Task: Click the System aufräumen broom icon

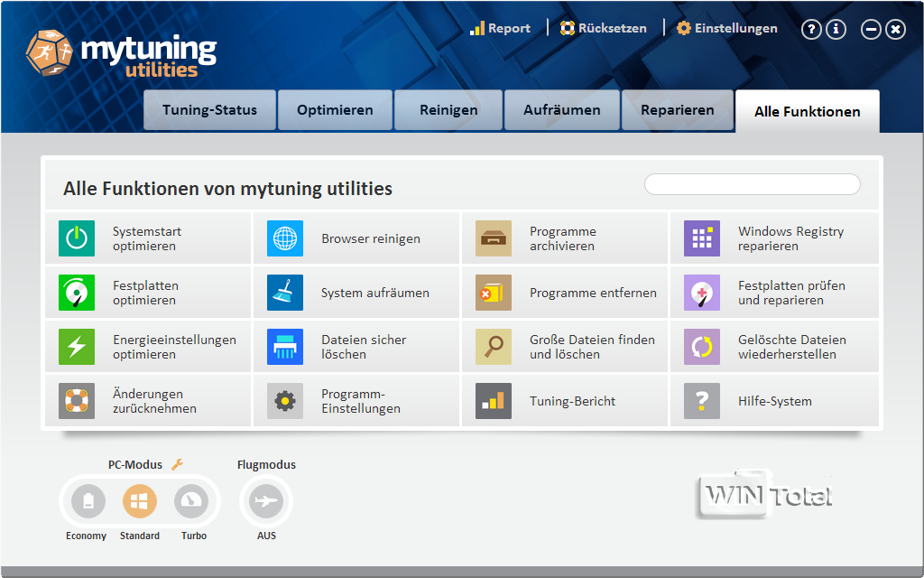Action: click(x=285, y=293)
